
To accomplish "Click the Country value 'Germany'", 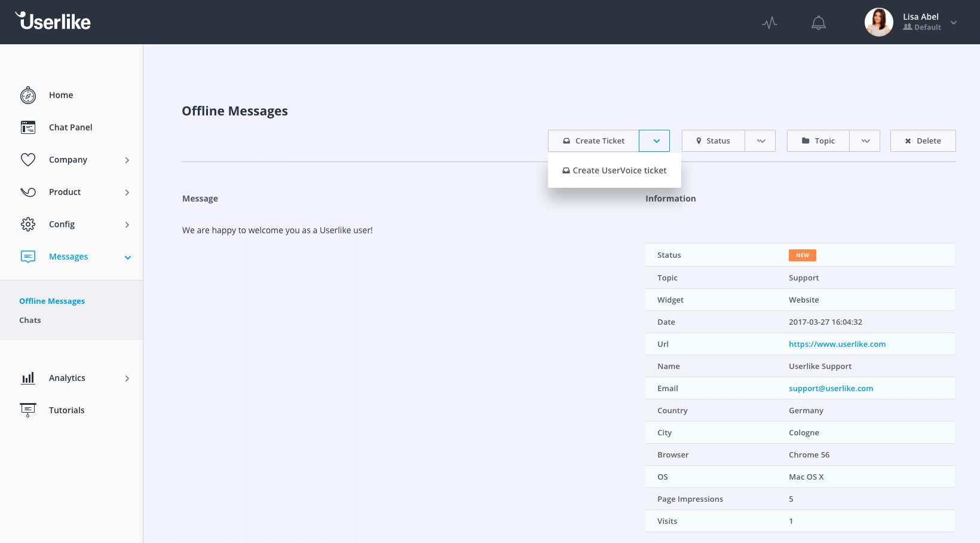I will [x=806, y=410].
